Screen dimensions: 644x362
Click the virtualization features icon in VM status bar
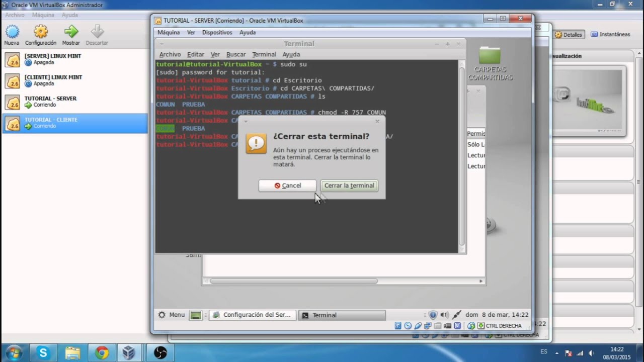coord(457,326)
